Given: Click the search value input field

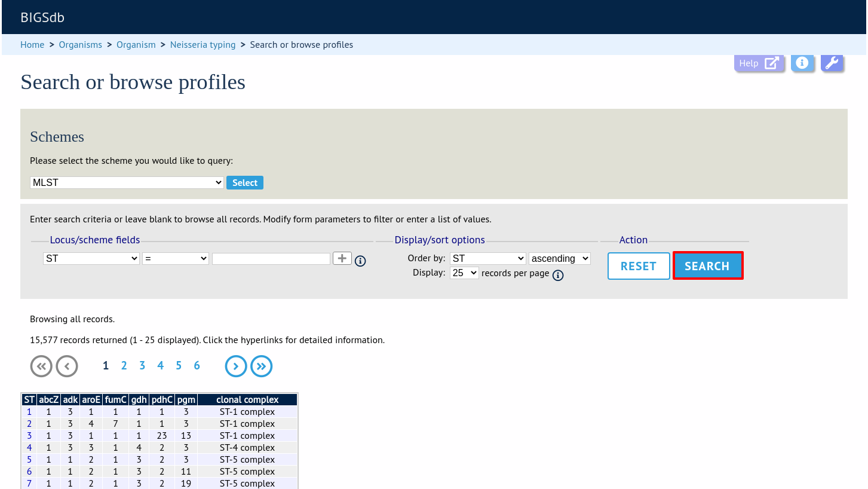Looking at the screenshot, I should (x=271, y=258).
